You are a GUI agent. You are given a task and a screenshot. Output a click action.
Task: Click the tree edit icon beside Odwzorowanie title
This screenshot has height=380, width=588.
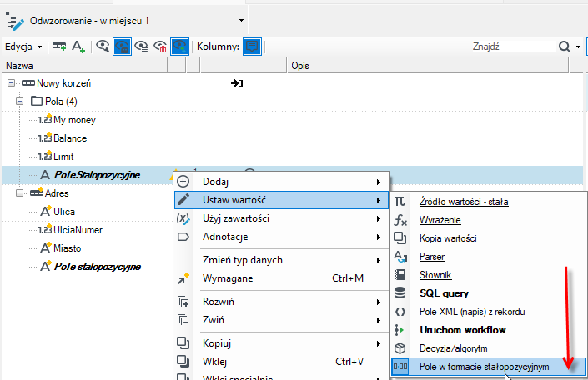point(14,21)
